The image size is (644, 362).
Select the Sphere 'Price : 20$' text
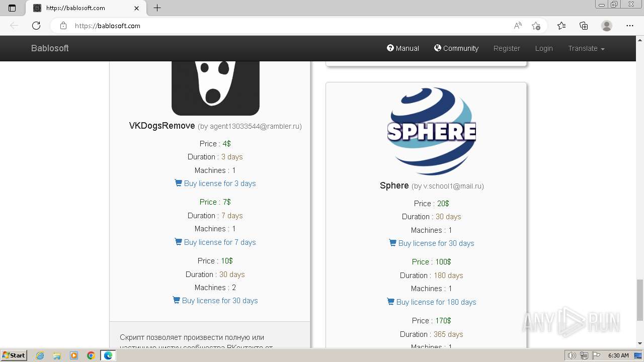point(432,204)
